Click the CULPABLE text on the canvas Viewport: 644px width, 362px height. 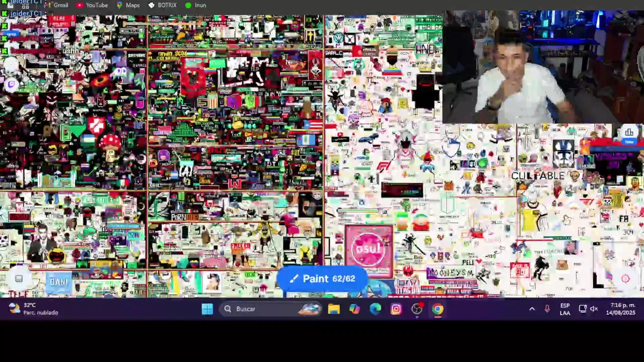click(538, 175)
